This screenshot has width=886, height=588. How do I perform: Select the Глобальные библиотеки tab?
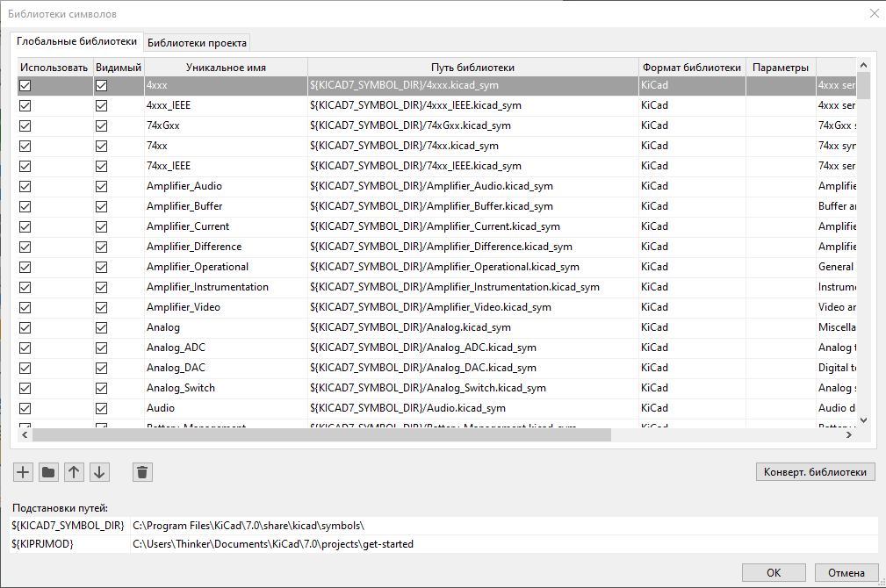tap(77, 41)
